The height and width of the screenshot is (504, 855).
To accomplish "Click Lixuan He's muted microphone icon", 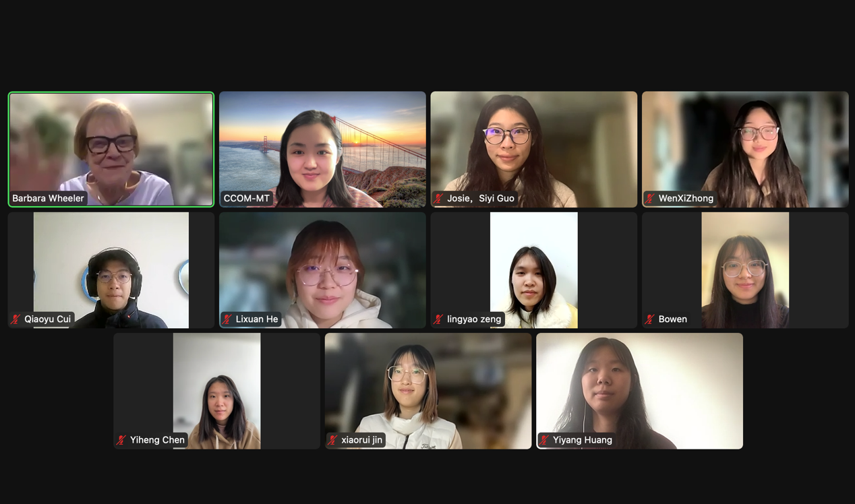I will click(227, 319).
